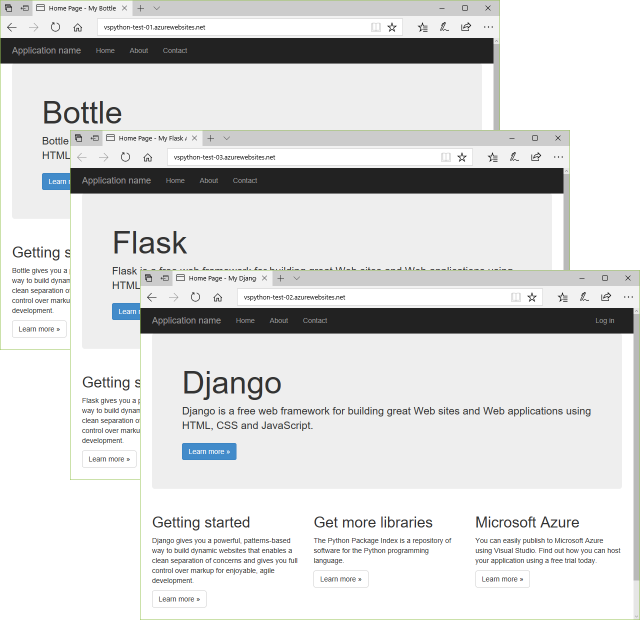
Task: Click Contact in Django site navbar
Action: (315, 320)
